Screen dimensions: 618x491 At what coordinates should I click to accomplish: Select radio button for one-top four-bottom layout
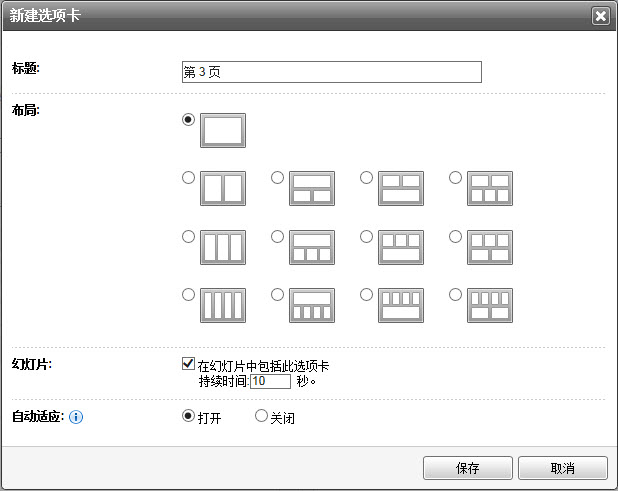coord(278,295)
